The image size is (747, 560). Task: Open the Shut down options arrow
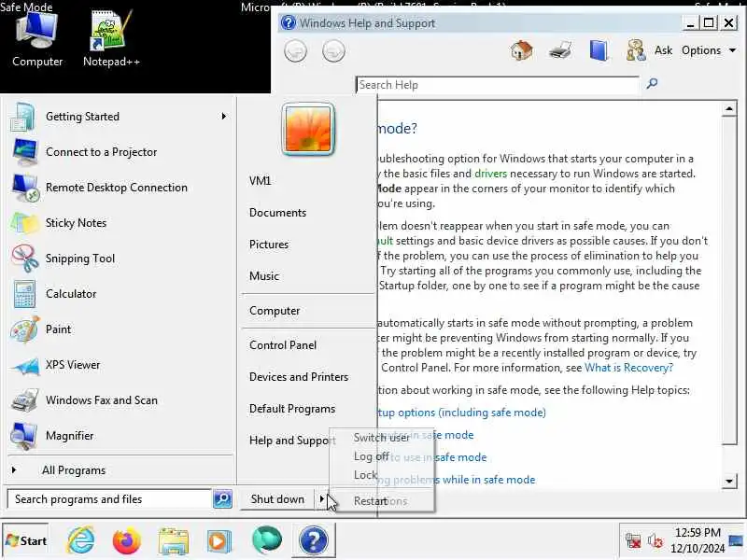point(322,498)
